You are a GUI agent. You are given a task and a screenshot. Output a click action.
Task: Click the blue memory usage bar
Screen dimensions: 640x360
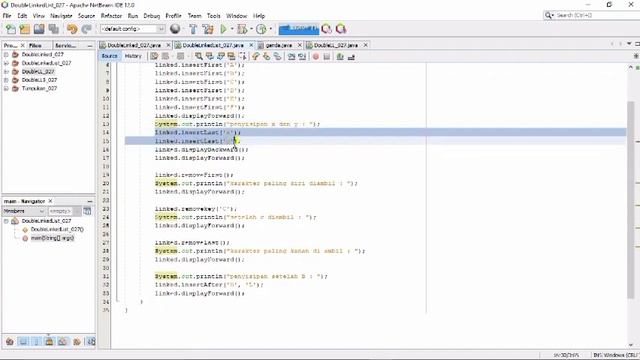coord(298,29)
